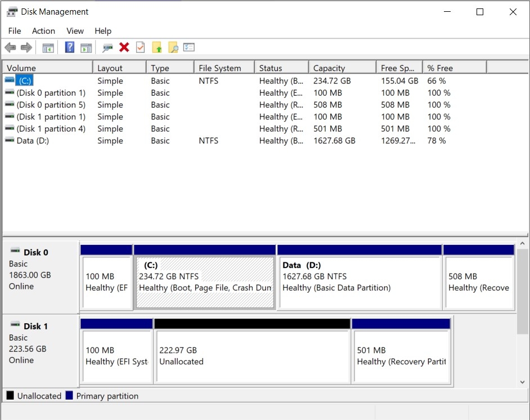Click the last toolbar icon with checklist
The width and height of the screenshot is (530, 420).
[189, 47]
